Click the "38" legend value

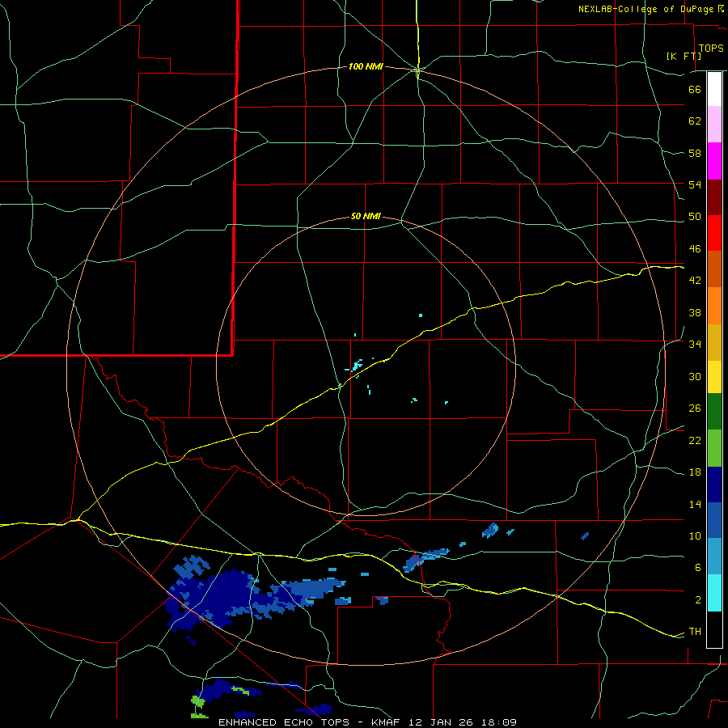click(x=695, y=312)
